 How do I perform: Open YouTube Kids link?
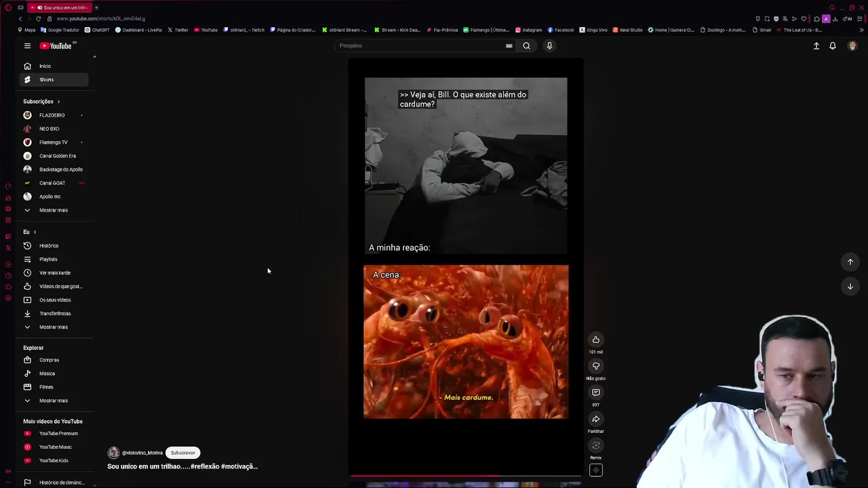pos(54,461)
